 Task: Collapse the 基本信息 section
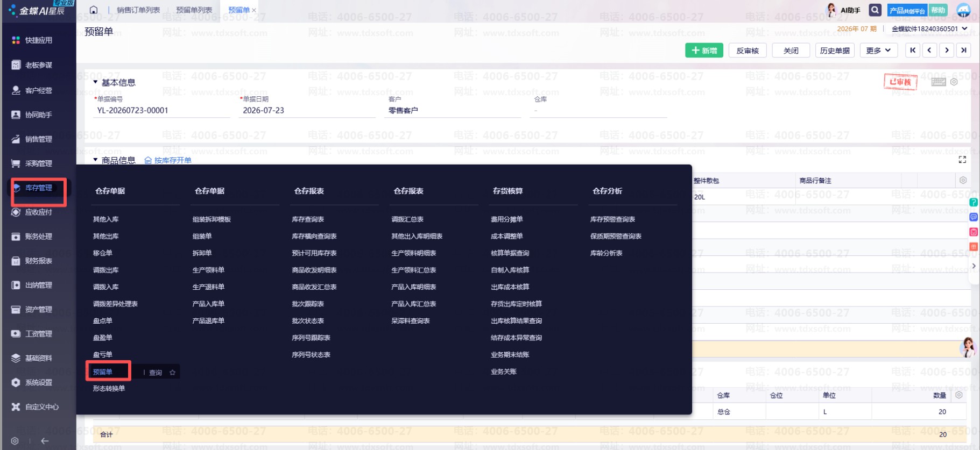(95, 82)
